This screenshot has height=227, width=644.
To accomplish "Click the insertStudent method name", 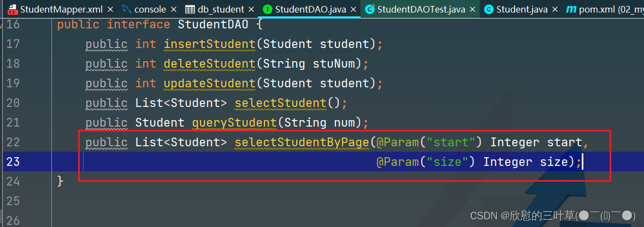I will pyautogui.click(x=209, y=44).
